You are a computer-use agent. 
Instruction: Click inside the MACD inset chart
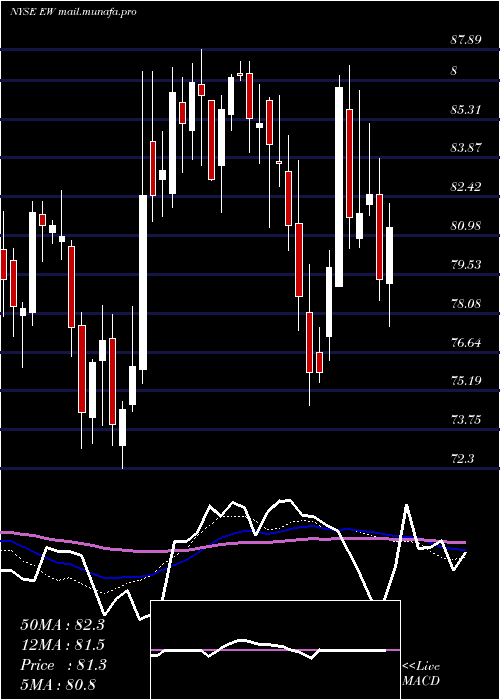coord(275,650)
